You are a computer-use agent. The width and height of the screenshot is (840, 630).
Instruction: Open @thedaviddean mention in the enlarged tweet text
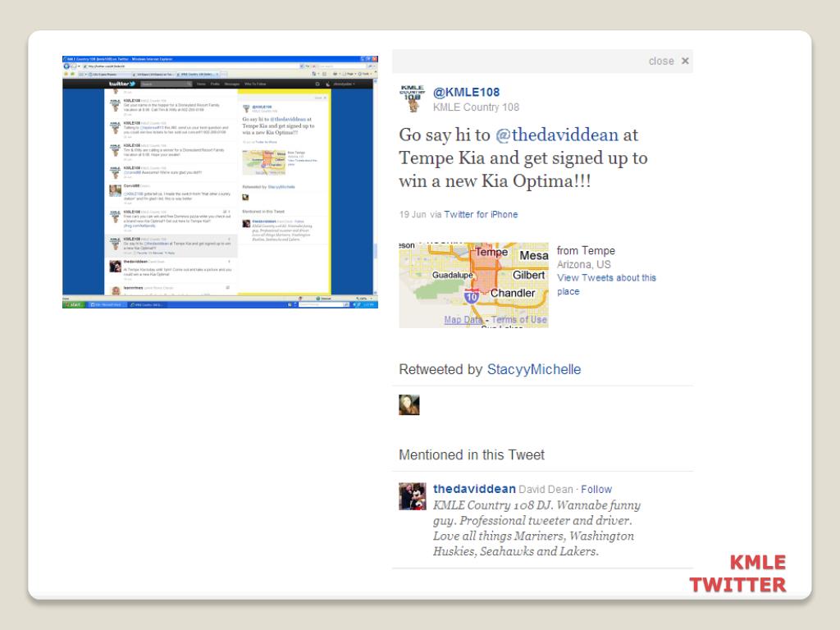[557, 135]
